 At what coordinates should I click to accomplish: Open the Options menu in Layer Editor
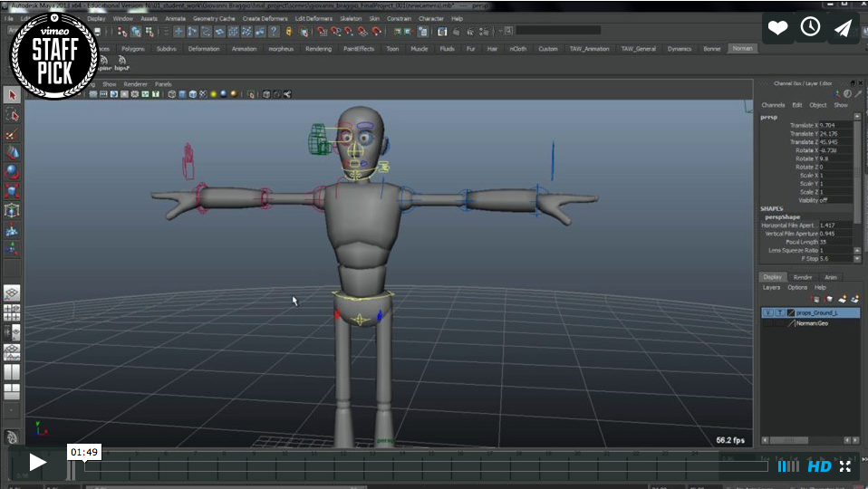797,287
